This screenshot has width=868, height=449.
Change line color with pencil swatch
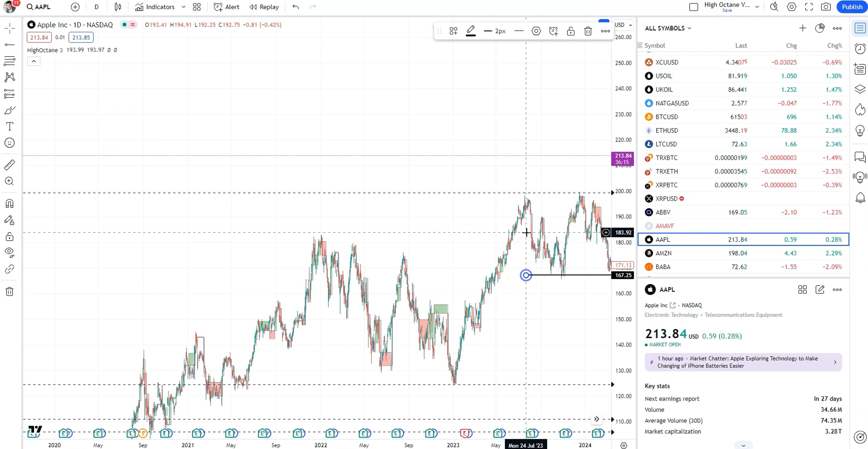(x=471, y=31)
